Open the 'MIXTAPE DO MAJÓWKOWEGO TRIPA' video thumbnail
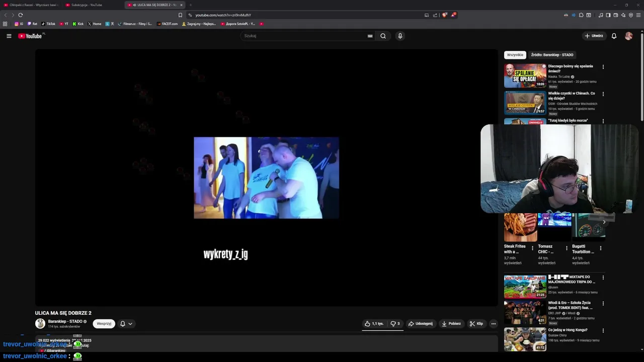Screen dimensions: 644x362 click(x=525, y=287)
